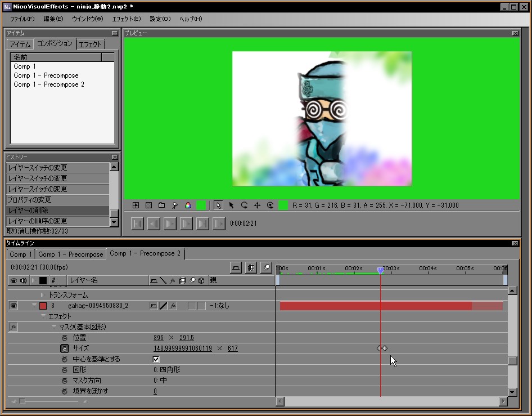This screenshot has width=532, height=416.
Task: Open the マスク方向 dropdown showing 中
Action: [x=160, y=381]
